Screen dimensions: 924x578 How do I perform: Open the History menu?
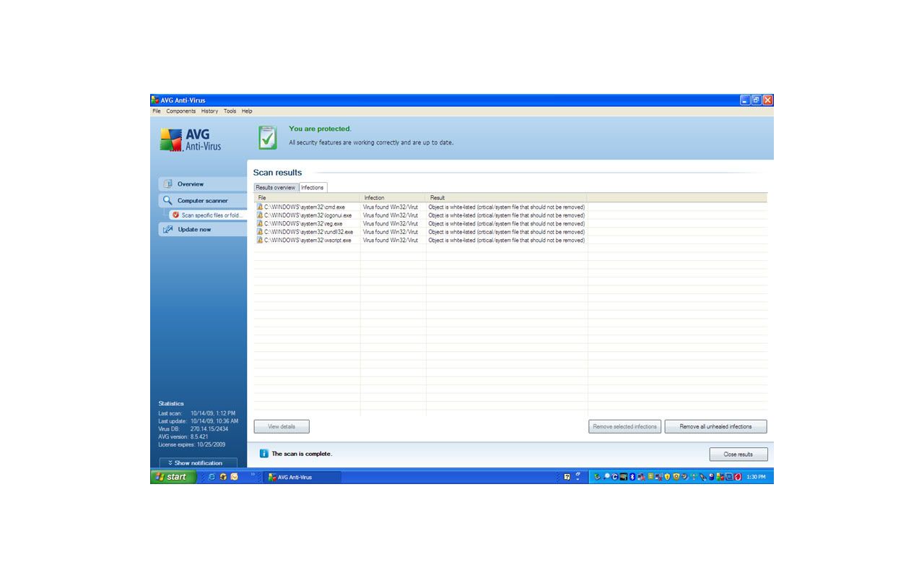(x=209, y=111)
